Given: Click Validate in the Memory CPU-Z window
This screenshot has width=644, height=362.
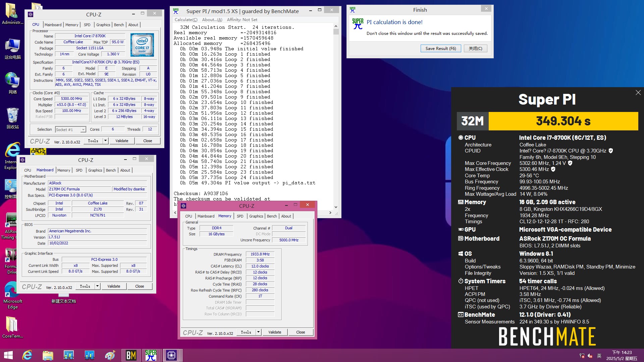Looking at the screenshot, I should pyautogui.click(x=275, y=332).
